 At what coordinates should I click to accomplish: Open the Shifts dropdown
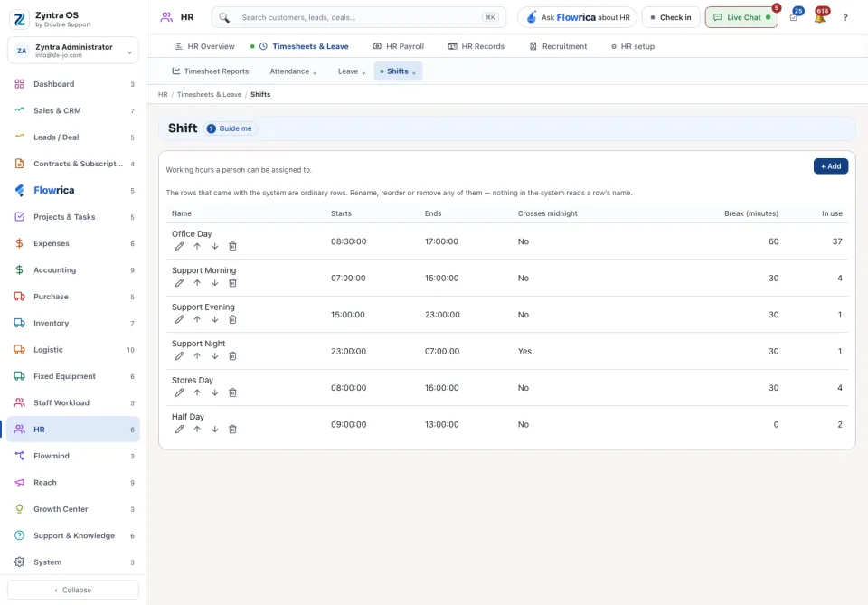pyautogui.click(x=398, y=71)
